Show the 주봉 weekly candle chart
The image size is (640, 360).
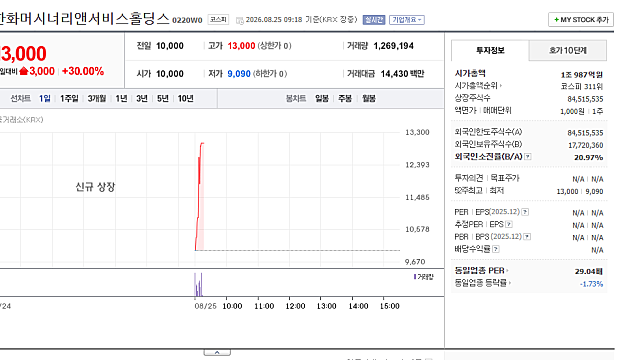point(345,98)
